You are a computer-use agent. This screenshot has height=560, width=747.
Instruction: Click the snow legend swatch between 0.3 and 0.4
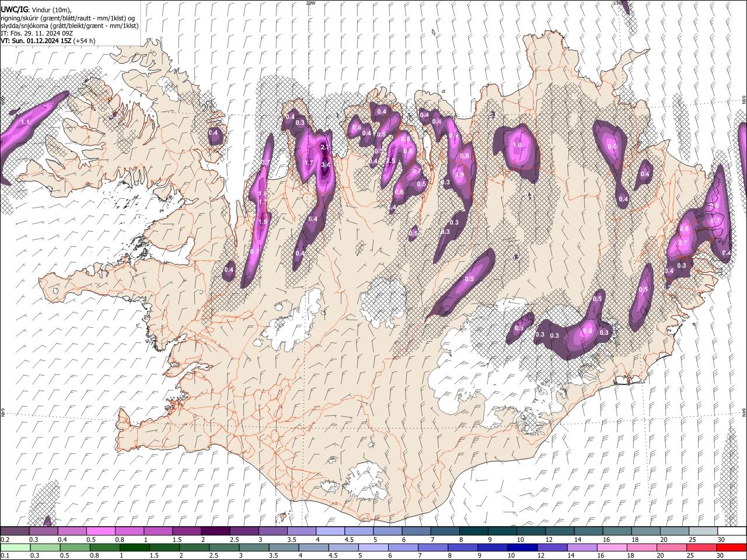[x=44, y=531]
